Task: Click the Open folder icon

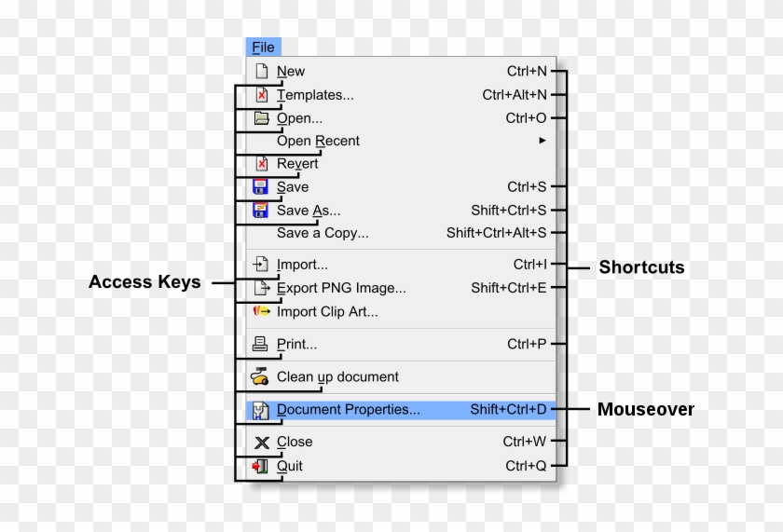Action: point(262,118)
